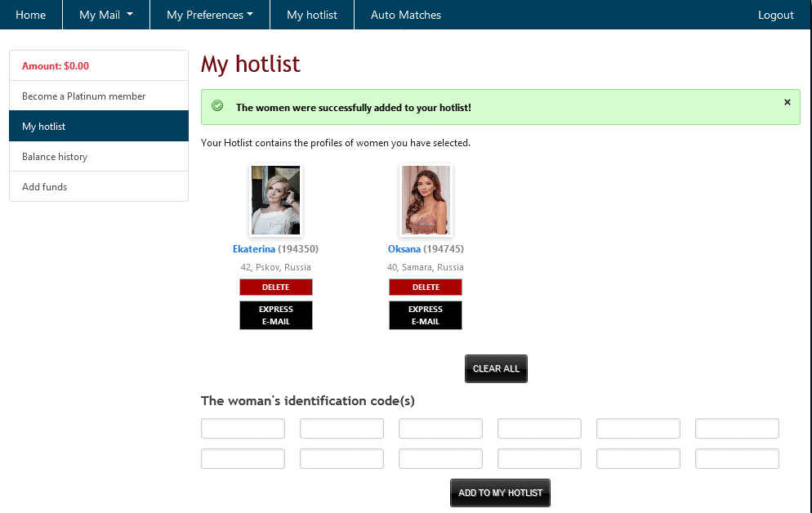Select My hotlist in the sidebar
The width and height of the screenshot is (812, 513).
point(99,126)
